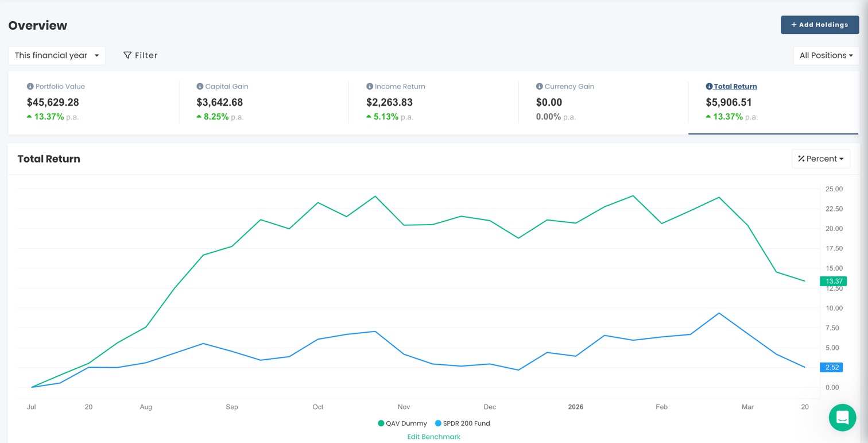Click the Add Holdings button
Viewport: 868px width, 443px height.
pyautogui.click(x=820, y=25)
